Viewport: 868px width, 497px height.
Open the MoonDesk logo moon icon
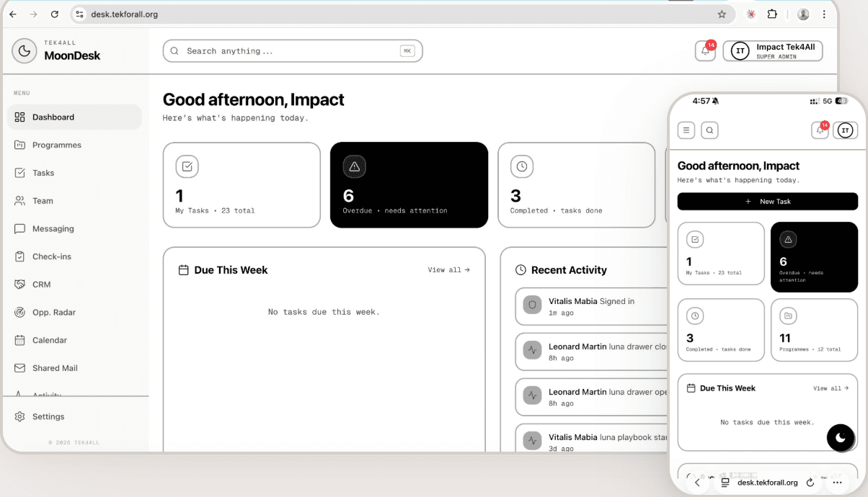(24, 50)
